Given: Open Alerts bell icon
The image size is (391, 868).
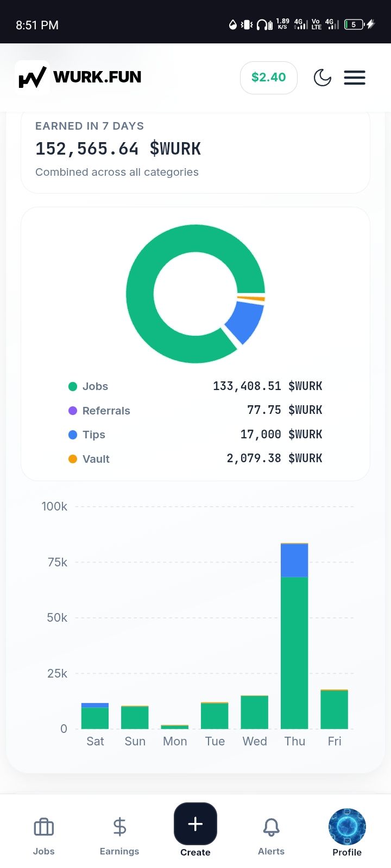Looking at the screenshot, I should click(x=272, y=827).
